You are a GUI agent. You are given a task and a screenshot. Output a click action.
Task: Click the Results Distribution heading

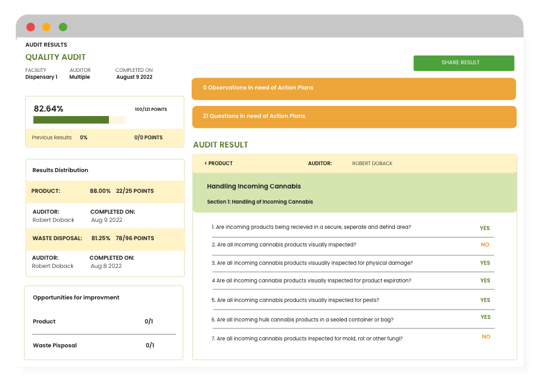[x=60, y=170]
